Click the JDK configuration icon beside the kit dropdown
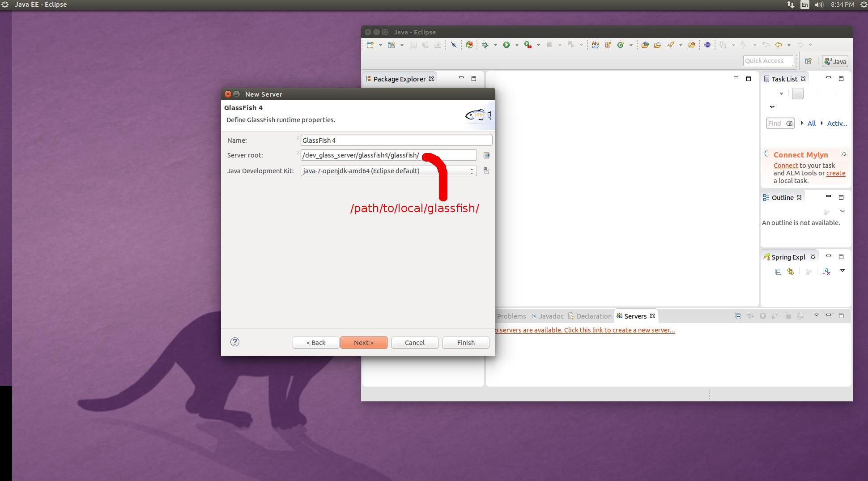The height and width of the screenshot is (481, 868). point(486,171)
